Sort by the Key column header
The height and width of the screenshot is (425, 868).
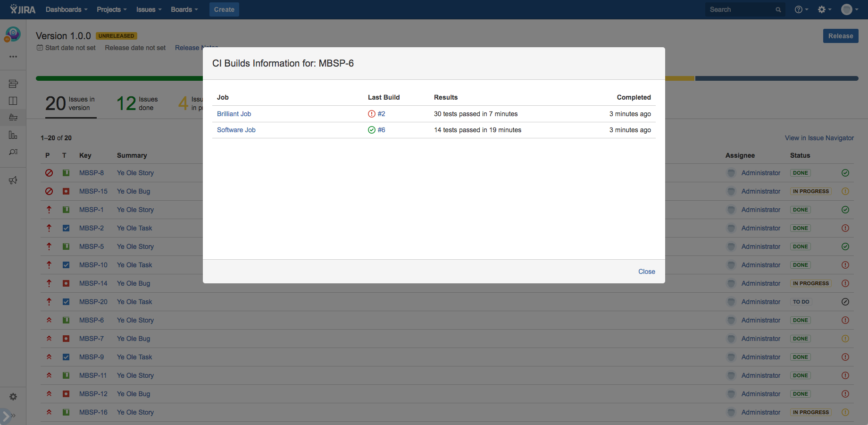click(85, 155)
